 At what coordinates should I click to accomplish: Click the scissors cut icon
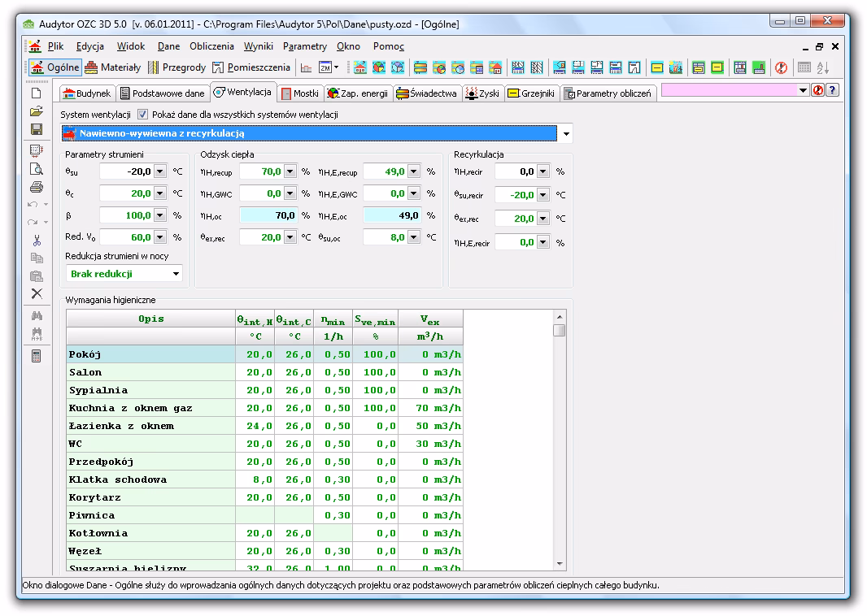click(36, 241)
